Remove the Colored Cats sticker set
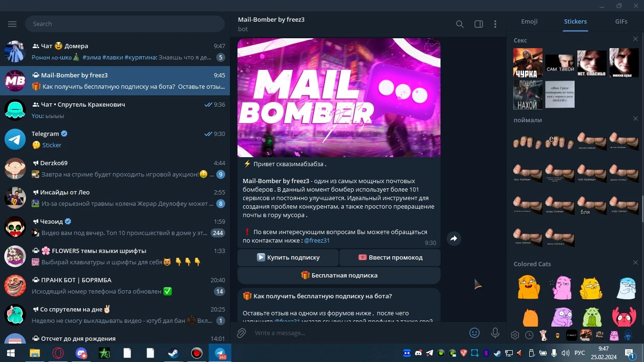Screen dimensions: 644x362 point(636,262)
